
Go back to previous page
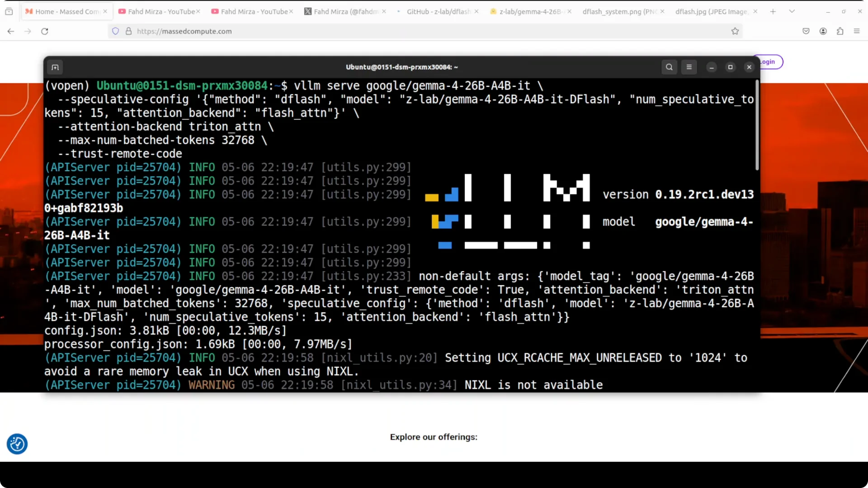pos(11,31)
